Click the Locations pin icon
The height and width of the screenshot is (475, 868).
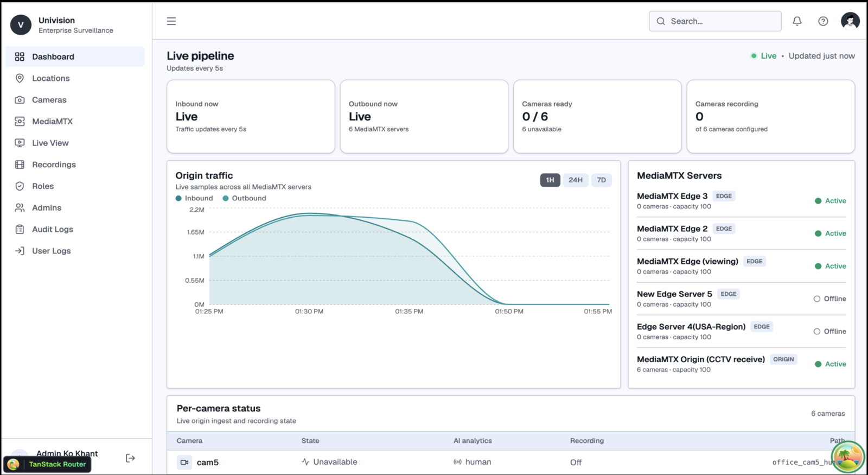pos(20,78)
